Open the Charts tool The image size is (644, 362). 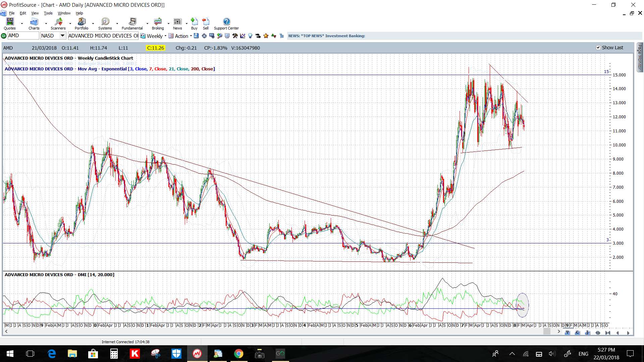(x=34, y=24)
